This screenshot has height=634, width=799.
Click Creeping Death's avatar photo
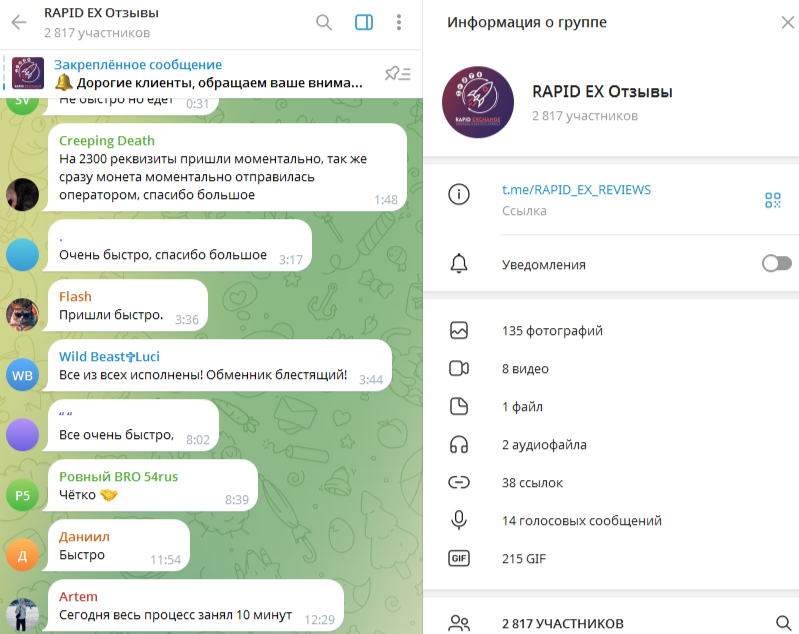[x=22, y=194]
